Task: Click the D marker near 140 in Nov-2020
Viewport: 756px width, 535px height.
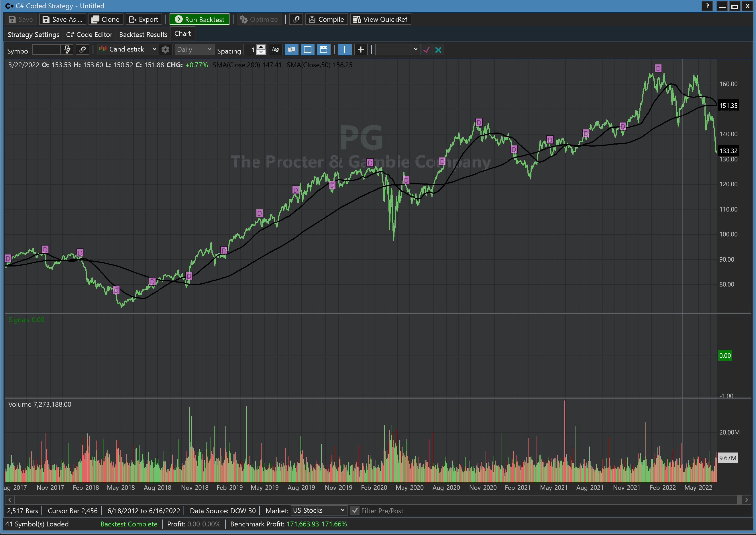Action: coord(479,122)
